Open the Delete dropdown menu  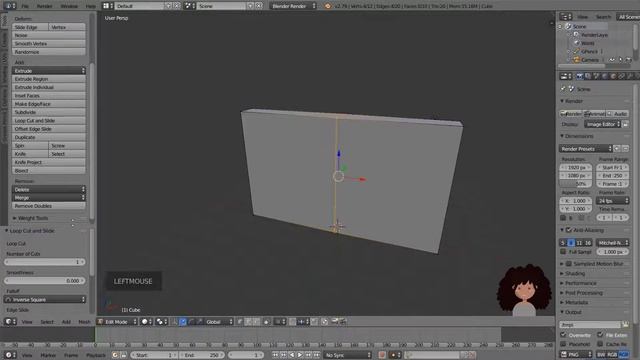pyautogui.click(x=49, y=189)
